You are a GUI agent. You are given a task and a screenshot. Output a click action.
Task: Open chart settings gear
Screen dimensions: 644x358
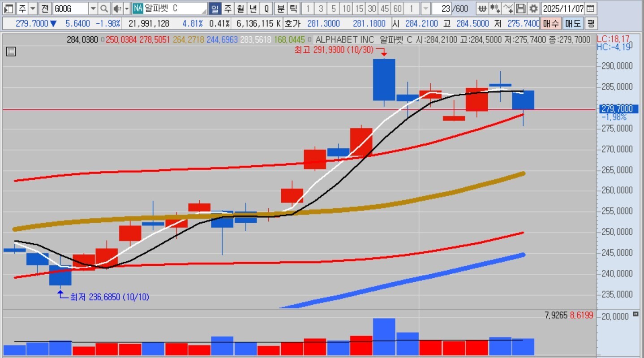(x=533, y=9)
